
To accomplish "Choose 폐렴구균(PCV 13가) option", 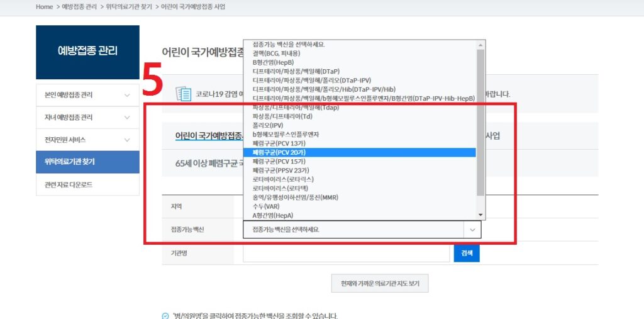I will (359, 143).
